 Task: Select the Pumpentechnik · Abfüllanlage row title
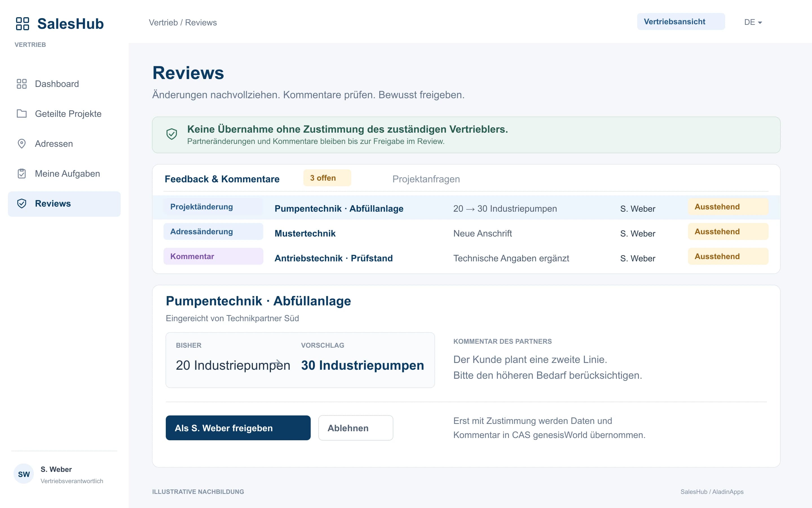point(339,209)
